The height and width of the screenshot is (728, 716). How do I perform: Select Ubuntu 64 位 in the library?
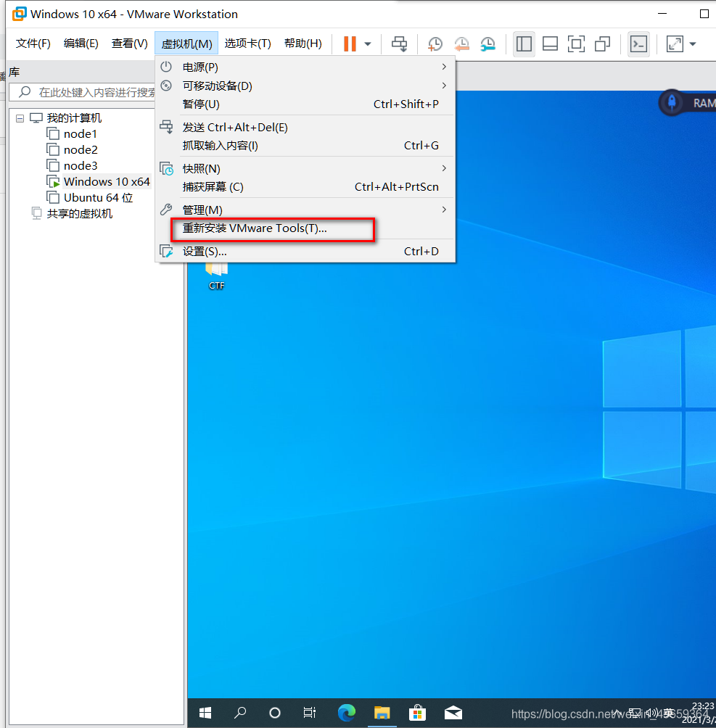[x=98, y=198]
